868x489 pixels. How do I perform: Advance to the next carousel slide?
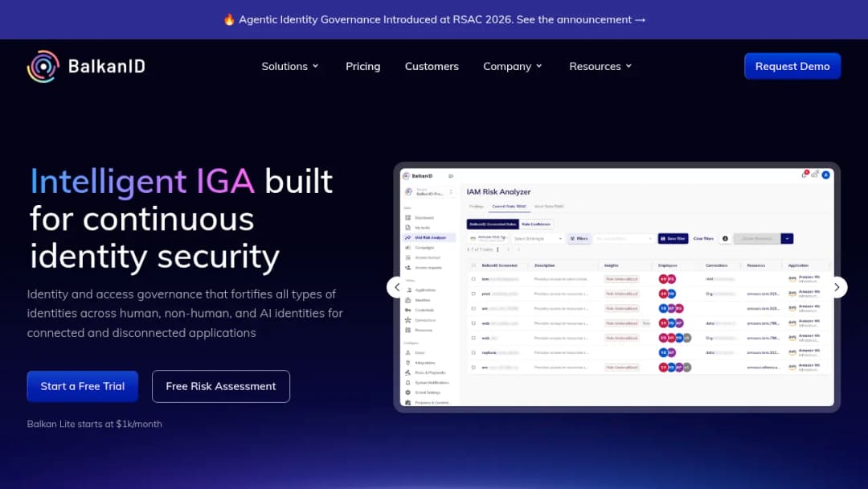click(837, 287)
